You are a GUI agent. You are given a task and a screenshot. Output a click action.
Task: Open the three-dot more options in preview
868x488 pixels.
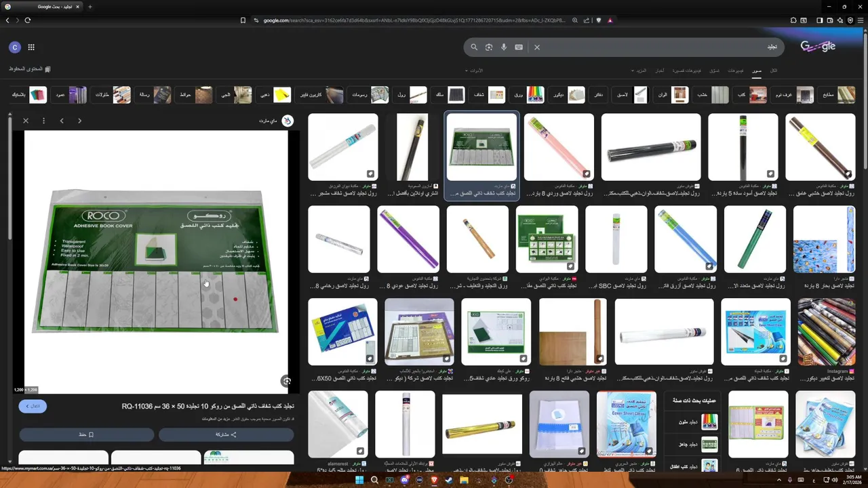(x=43, y=121)
